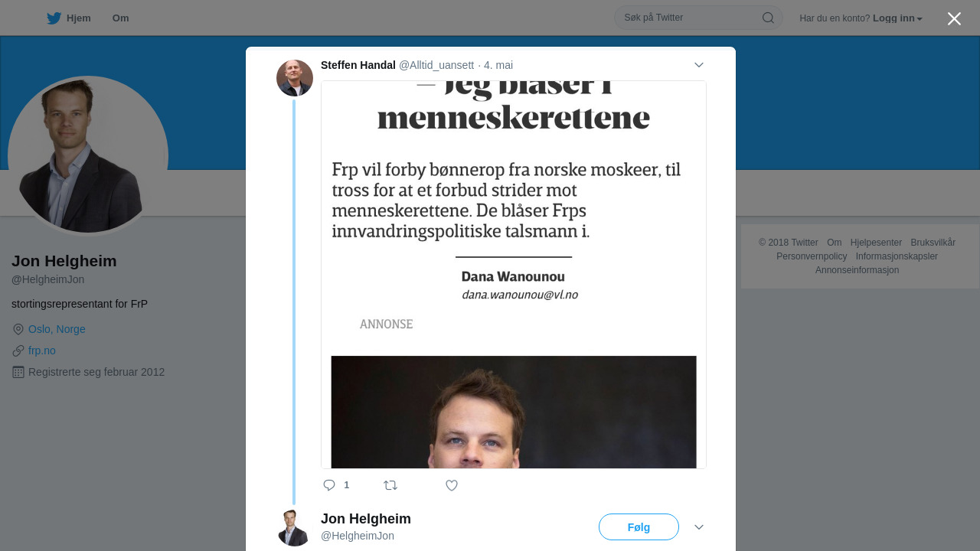
Task: Click Jon Helgheim's small avatar in thread
Action: point(295,527)
